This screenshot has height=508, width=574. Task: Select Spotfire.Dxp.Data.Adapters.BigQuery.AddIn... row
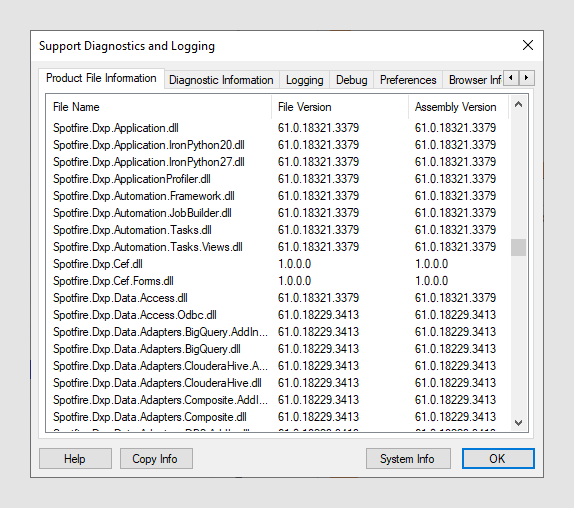277,332
